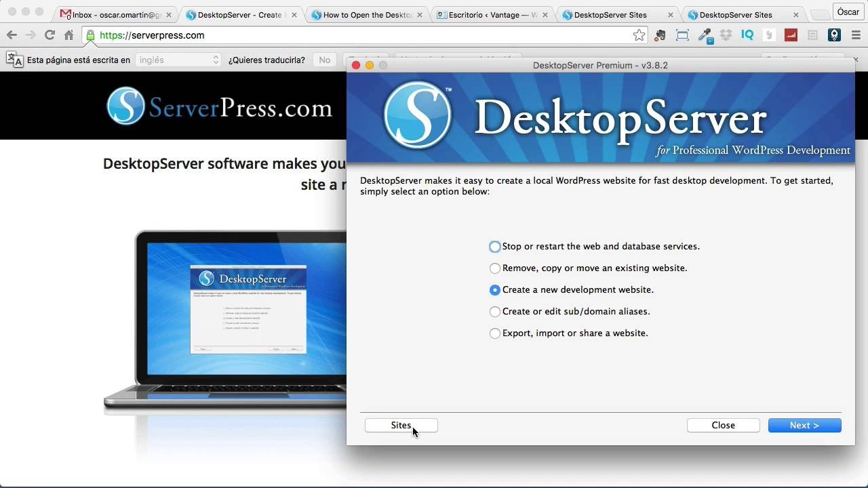Close the Gmail Inbox tab
868x488 pixels.
tap(169, 14)
